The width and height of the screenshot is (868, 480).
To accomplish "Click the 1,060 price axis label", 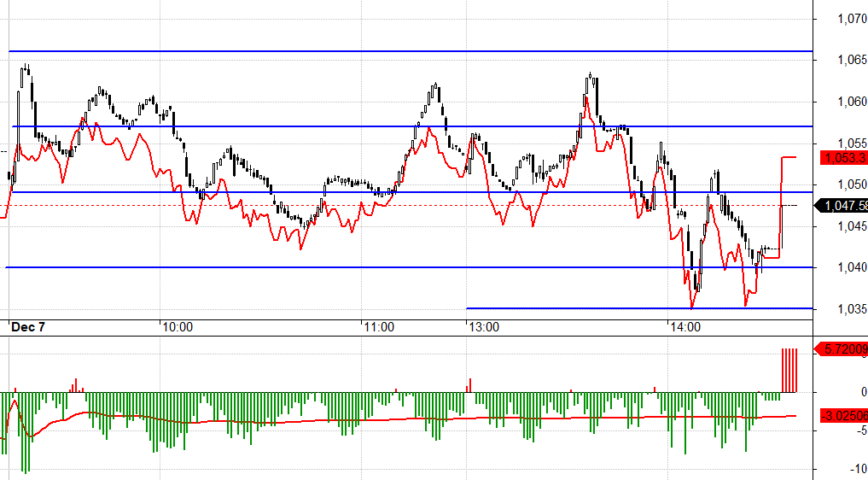I will click(x=850, y=102).
